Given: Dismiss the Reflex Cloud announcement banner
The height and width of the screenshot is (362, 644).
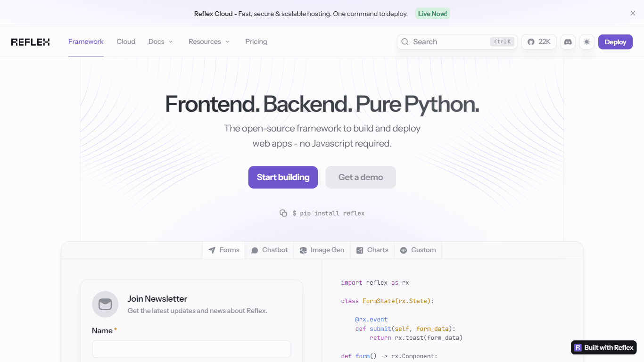Looking at the screenshot, I should pos(633,13).
